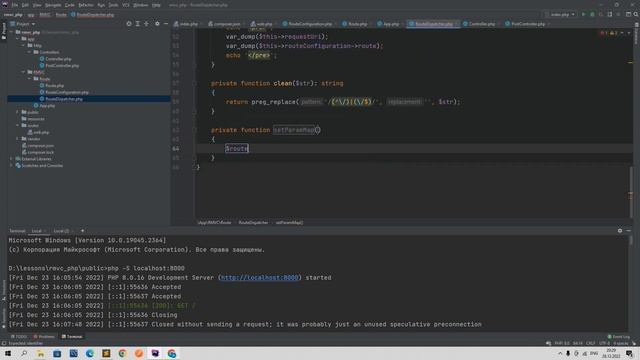Collapse the Route folder in tree
The image size is (640, 360).
pos(29,79)
